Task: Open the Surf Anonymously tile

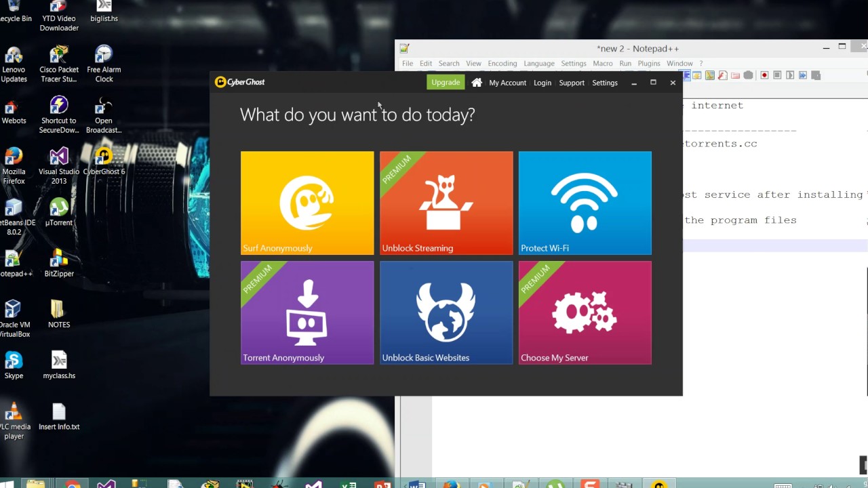Action: click(307, 203)
